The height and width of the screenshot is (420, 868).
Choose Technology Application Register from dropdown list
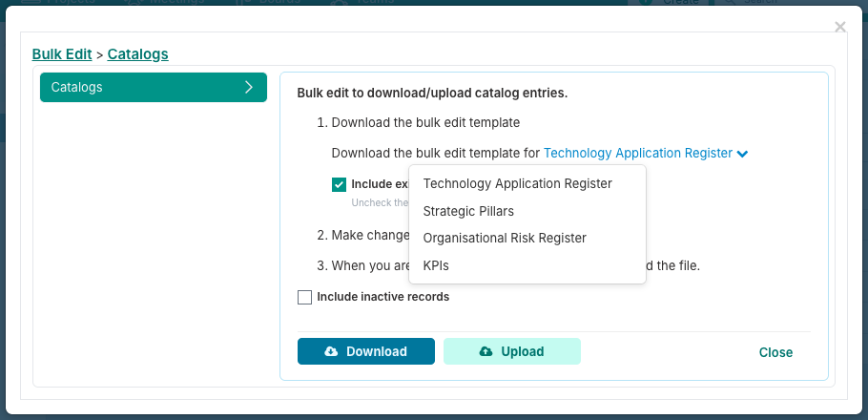(x=517, y=183)
